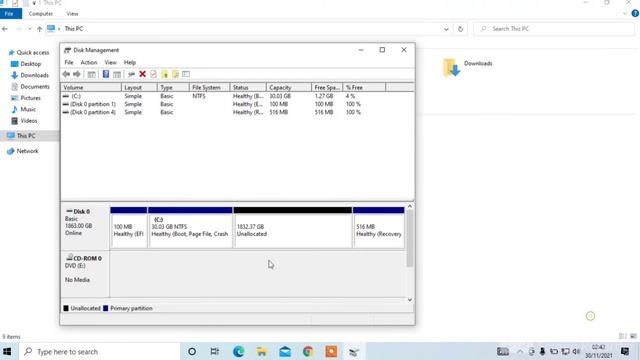Click the Properties checkmark document toolbar icon
The image size is (640, 360).
pos(153,74)
